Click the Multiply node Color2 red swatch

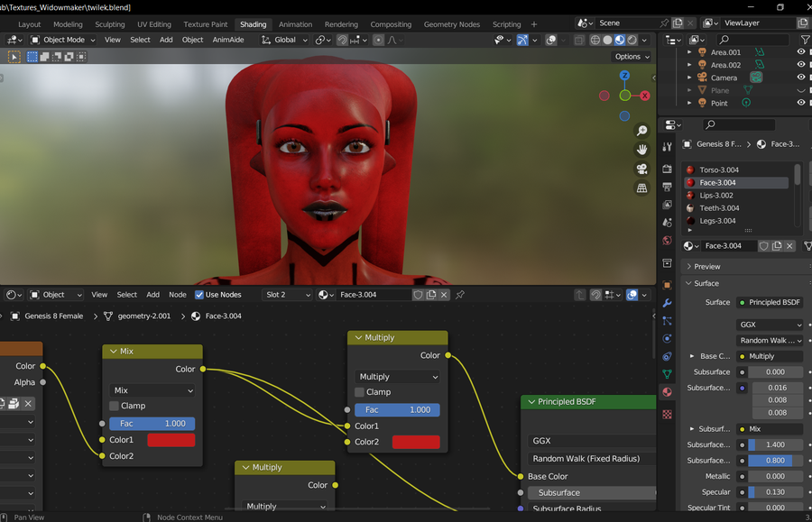(x=416, y=443)
